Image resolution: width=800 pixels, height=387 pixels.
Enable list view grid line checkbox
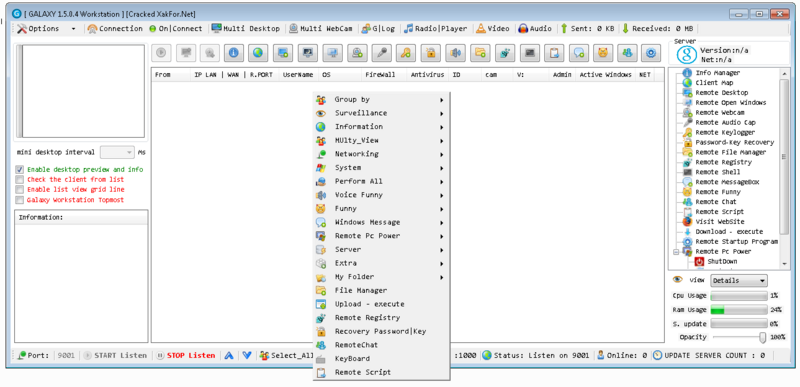20,190
